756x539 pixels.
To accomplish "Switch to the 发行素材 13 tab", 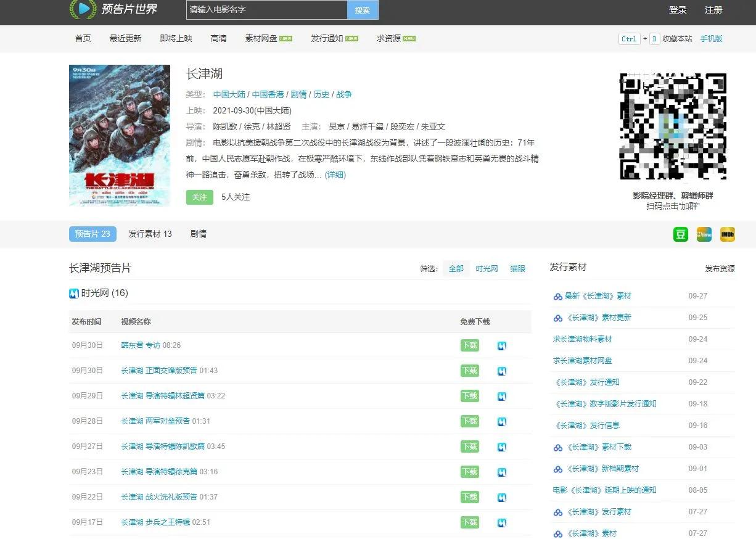I will (x=150, y=234).
